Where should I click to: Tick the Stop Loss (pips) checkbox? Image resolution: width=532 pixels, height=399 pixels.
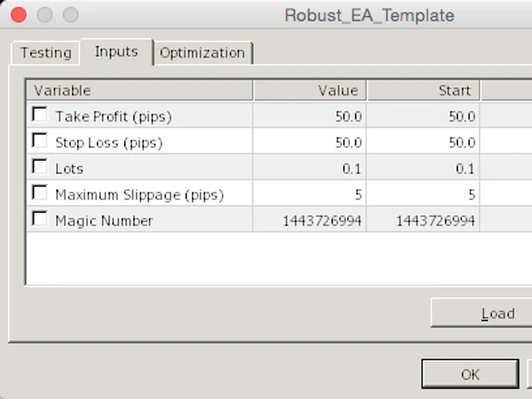pos(40,140)
